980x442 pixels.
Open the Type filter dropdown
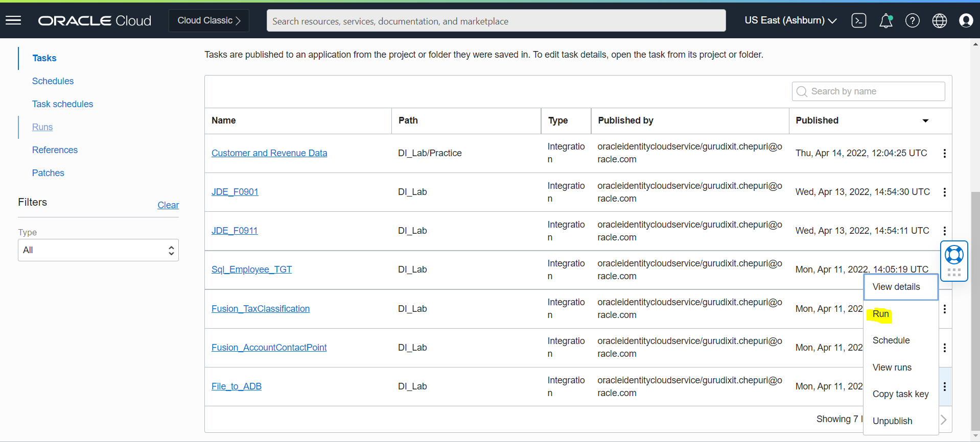point(98,250)
